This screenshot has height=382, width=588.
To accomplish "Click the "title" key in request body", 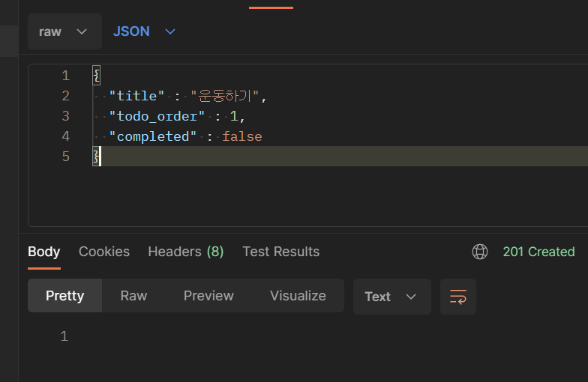I will [x=136, y=96].
